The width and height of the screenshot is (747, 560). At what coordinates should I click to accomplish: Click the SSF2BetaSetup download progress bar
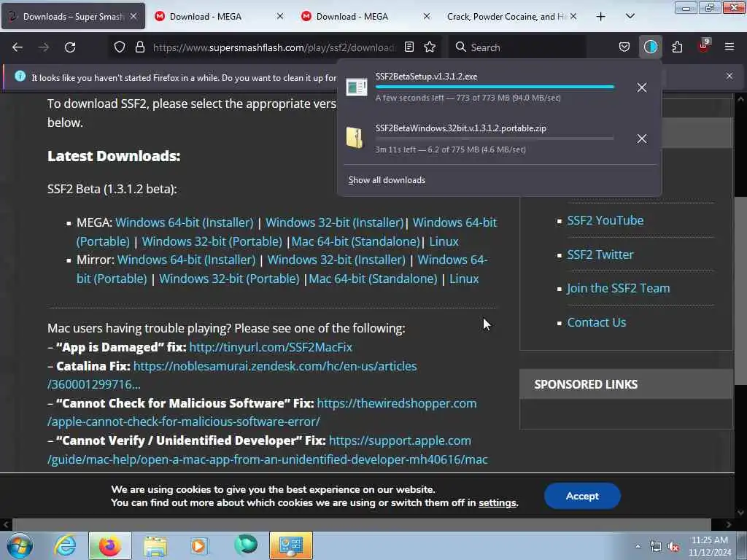click(x=495, y=87)
